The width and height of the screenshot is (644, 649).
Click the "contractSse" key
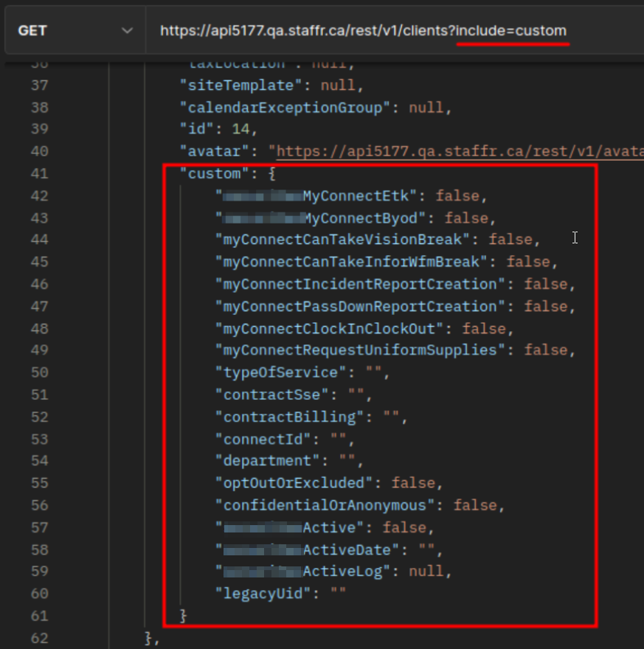tap(272, 395)
